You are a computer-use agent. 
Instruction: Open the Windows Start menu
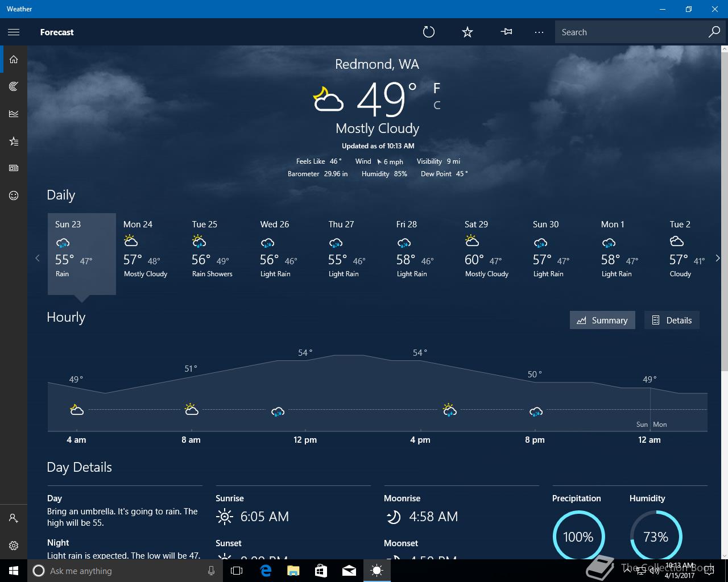point(14,571)
